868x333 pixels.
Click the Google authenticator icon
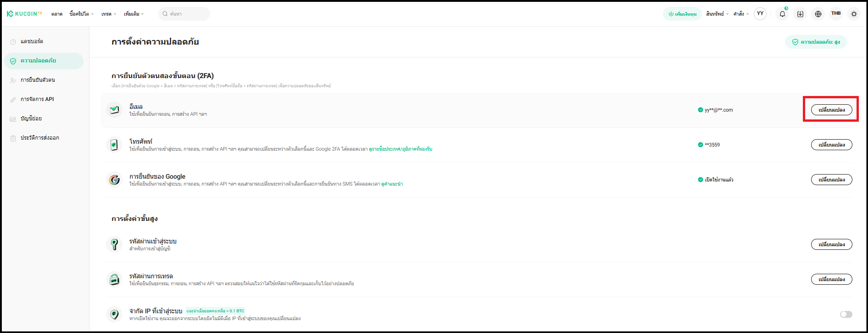point(114,180)
